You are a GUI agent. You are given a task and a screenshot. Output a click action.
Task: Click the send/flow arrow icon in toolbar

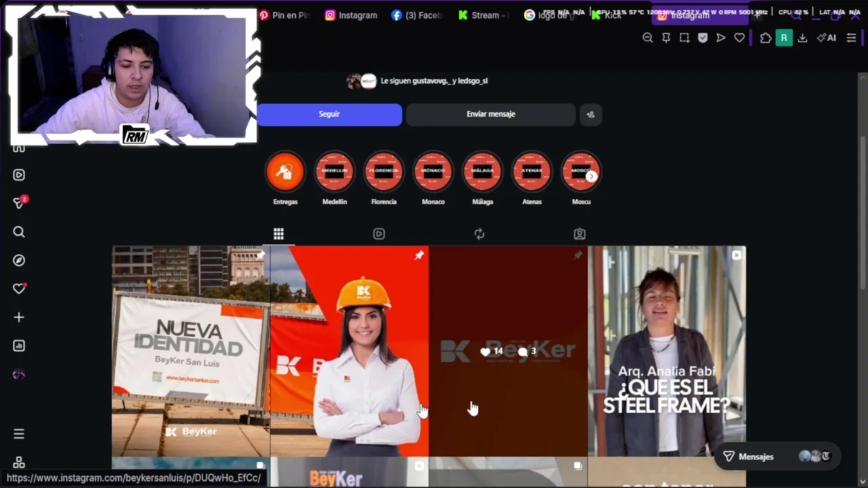721,38
